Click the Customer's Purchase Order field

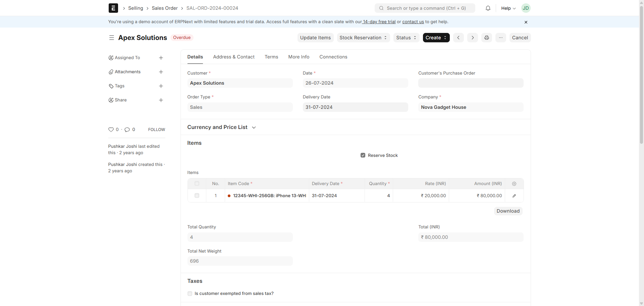point(471,83)
